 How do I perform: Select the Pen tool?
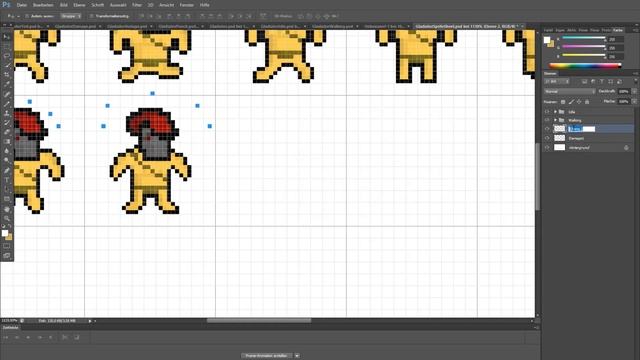tap(7, 170)
